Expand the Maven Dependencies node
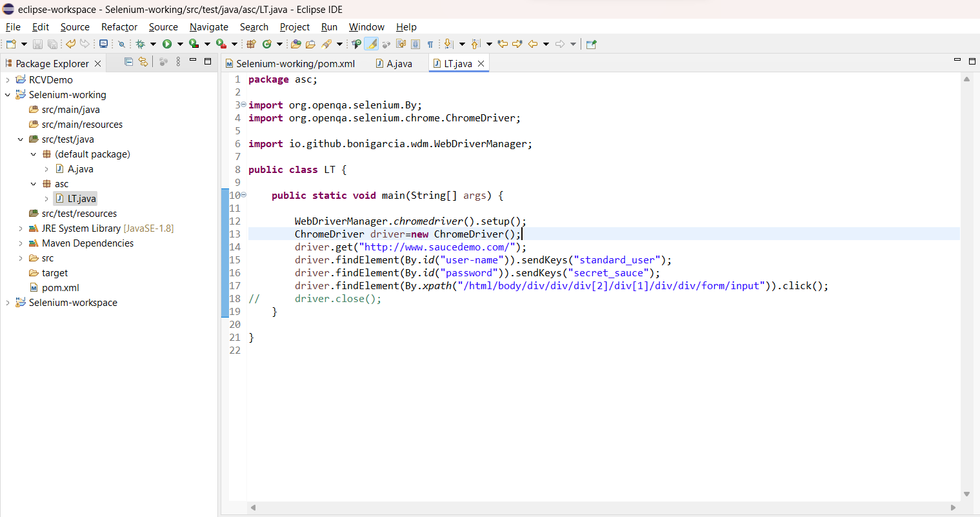980x517 pixels. coord(19,243)
